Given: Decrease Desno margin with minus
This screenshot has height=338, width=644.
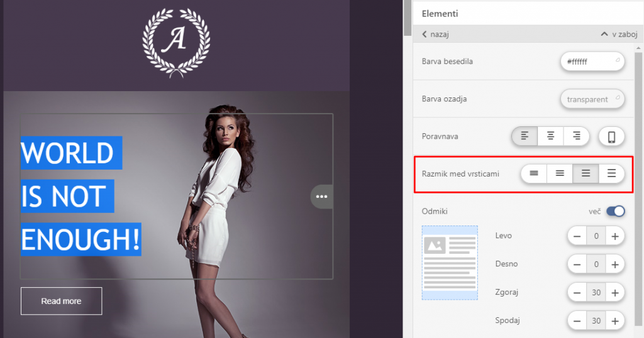Looking at the screenshot, I should (x=577, y=264).
